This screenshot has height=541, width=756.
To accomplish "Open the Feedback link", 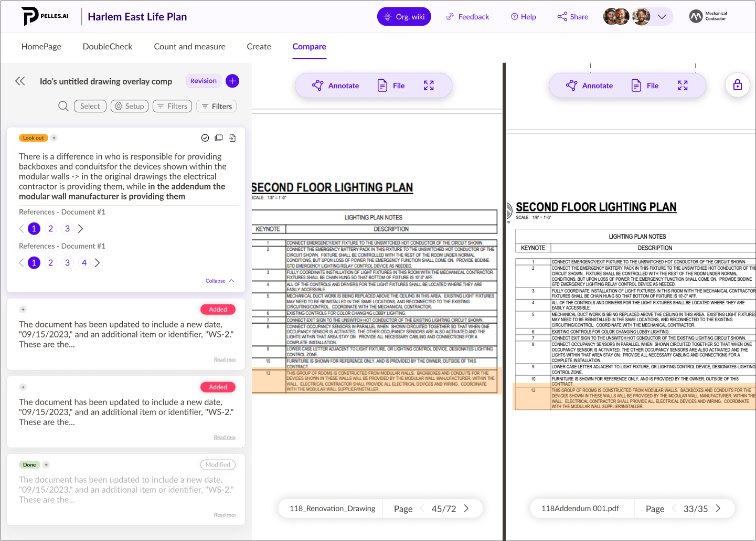I will coord(467,17).
